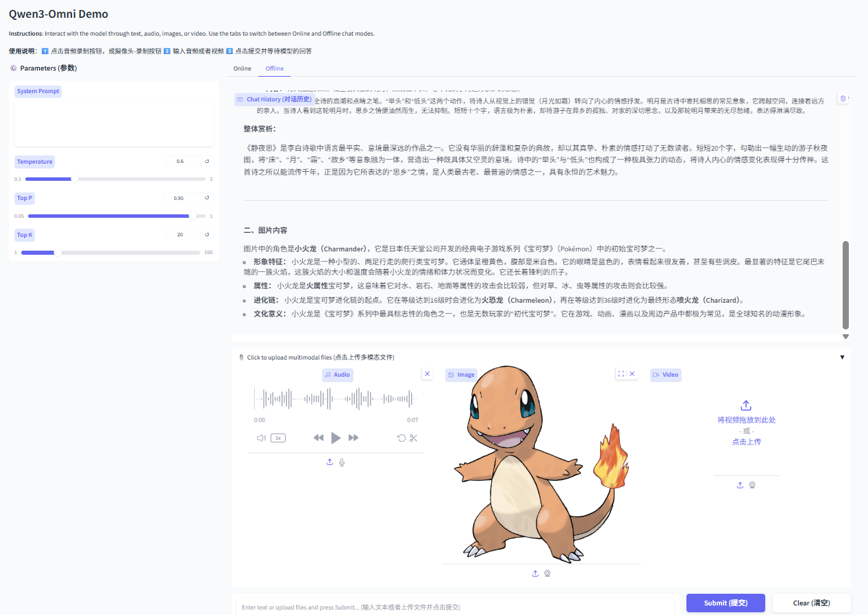Click the 将视频拖放到此处 drop text
Screen dimensions: 868x615
(x=746, y=420)
